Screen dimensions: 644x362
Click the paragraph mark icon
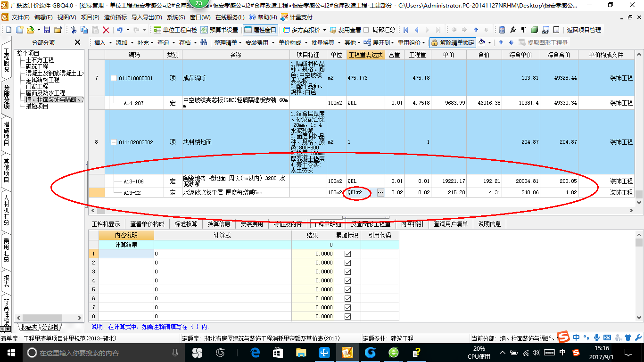pos(523,30)
